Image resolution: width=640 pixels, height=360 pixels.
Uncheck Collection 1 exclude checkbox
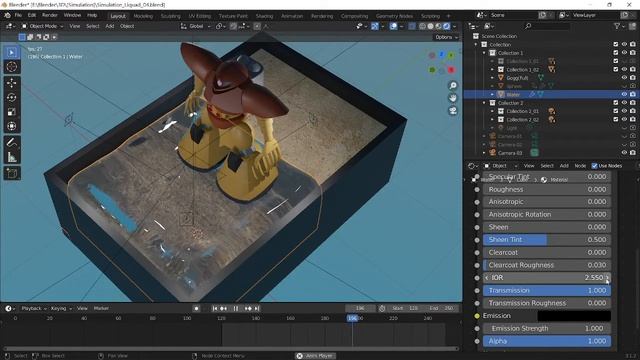[616, 53]
